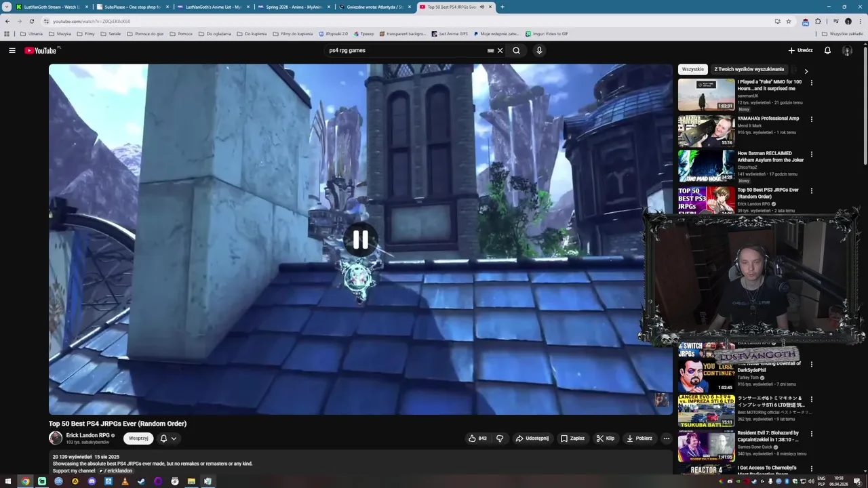868x488 pixels.
Task: Open Discord from the taskbar
Action: click(92, 481)
